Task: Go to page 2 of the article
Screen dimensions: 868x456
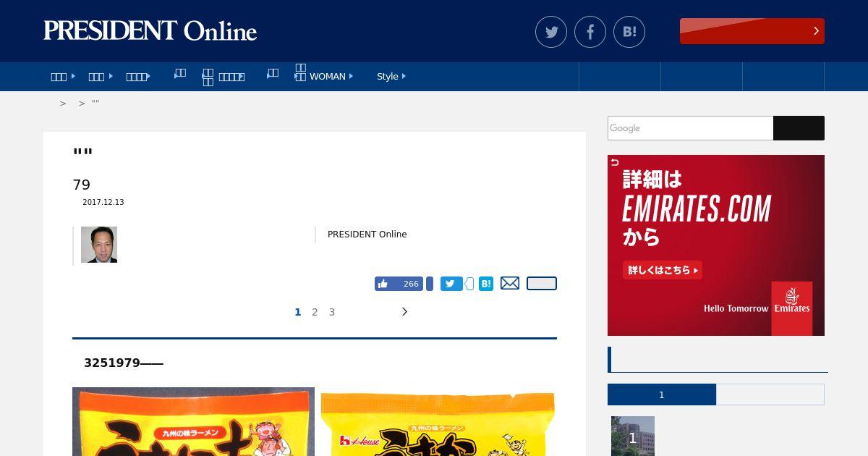Action: point(315,312)
